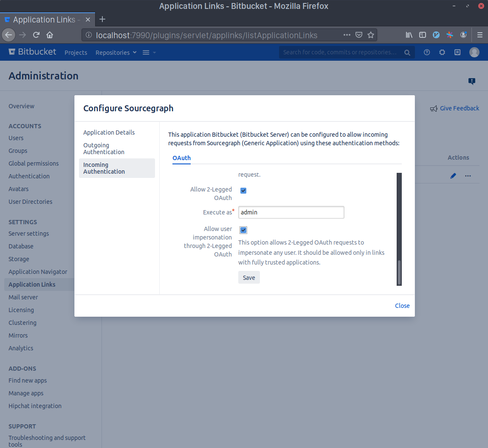Screen dimensions: 488x448
Task: Select Application Links in the sidebar
Action: (x=39, y=285)
